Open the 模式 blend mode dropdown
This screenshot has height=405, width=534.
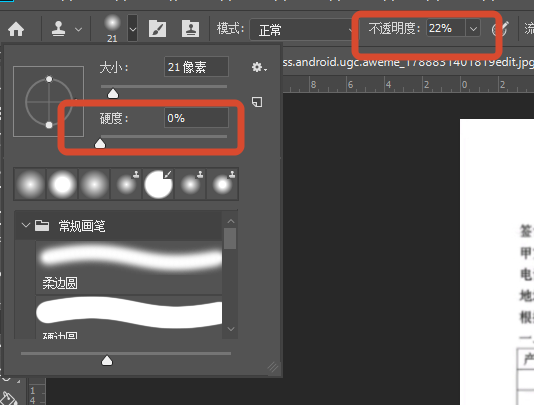302,30
